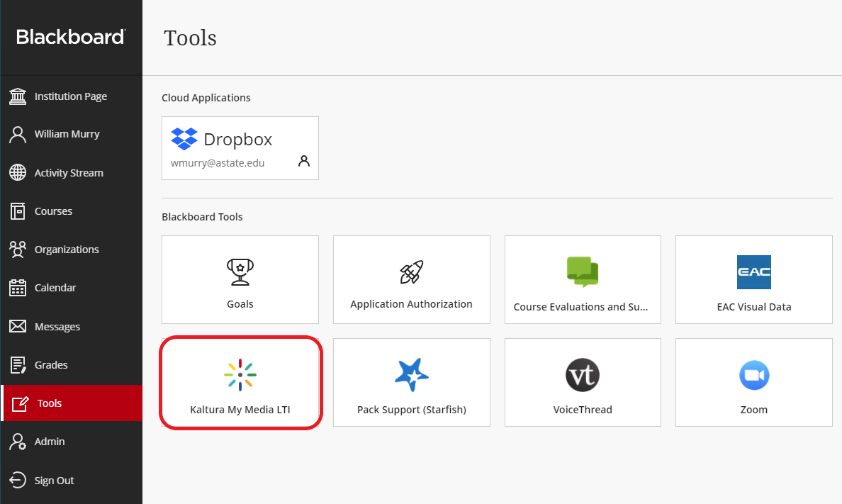Open the Goals tool label

pos(240,304)
